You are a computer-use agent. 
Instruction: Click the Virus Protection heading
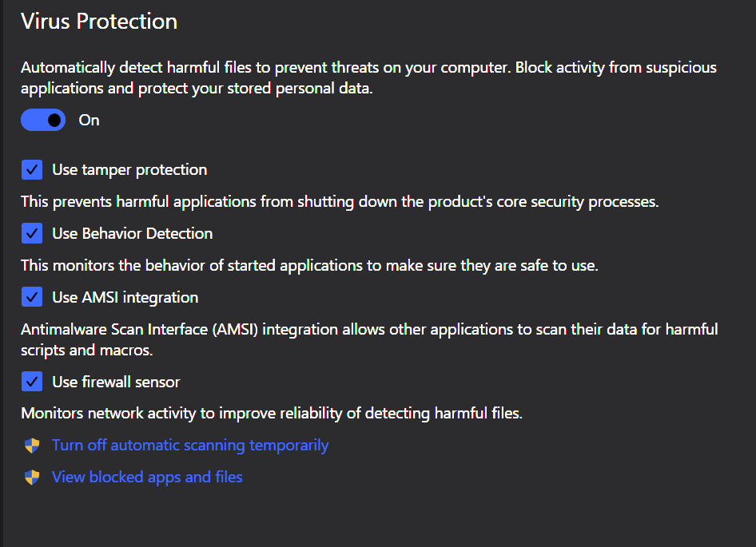click(99, 22)
